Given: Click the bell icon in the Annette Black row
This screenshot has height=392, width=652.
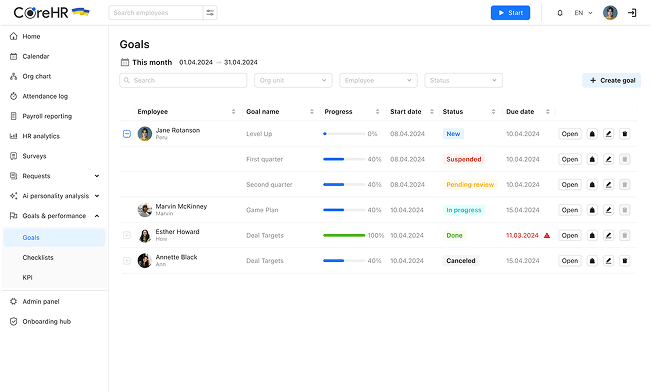Looking at the screenshot, I should click(592, 261).
